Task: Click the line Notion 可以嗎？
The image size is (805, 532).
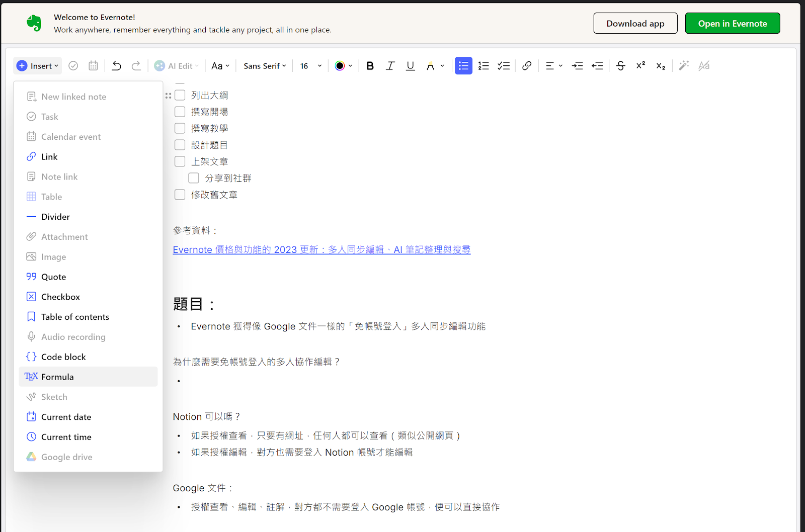Action: (207, 416)
